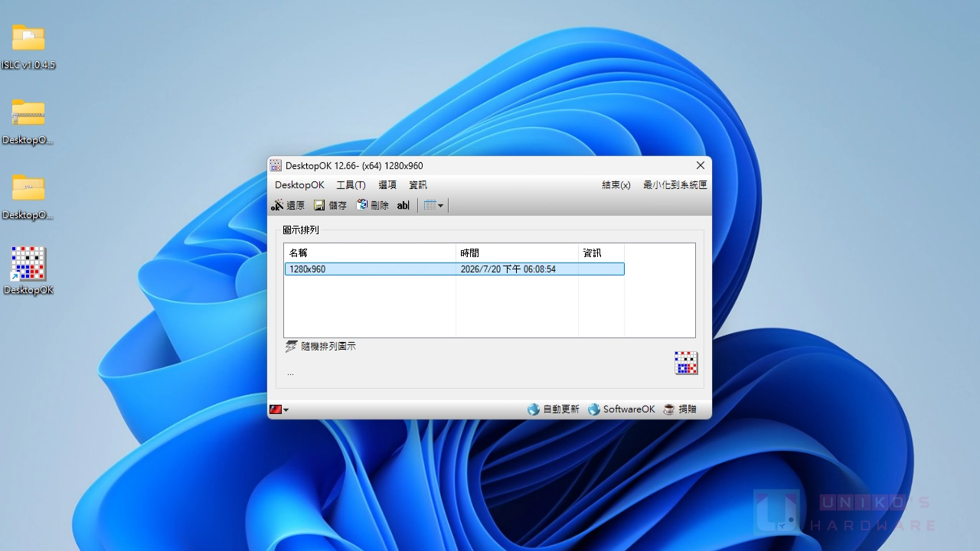Open the DesktopOK menu

(x=299, y=185)
